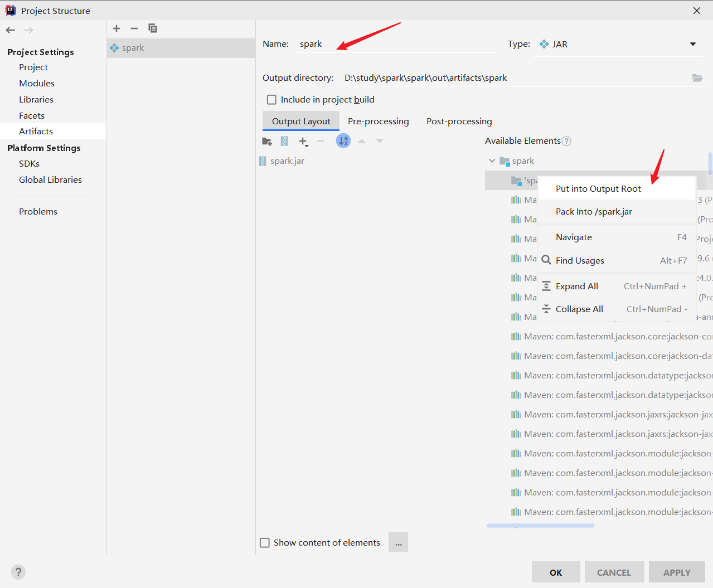The height and width of the screenshot is (588, 713).
Task: Select spark.jar in output layout
Action: [x=282, y=161]
